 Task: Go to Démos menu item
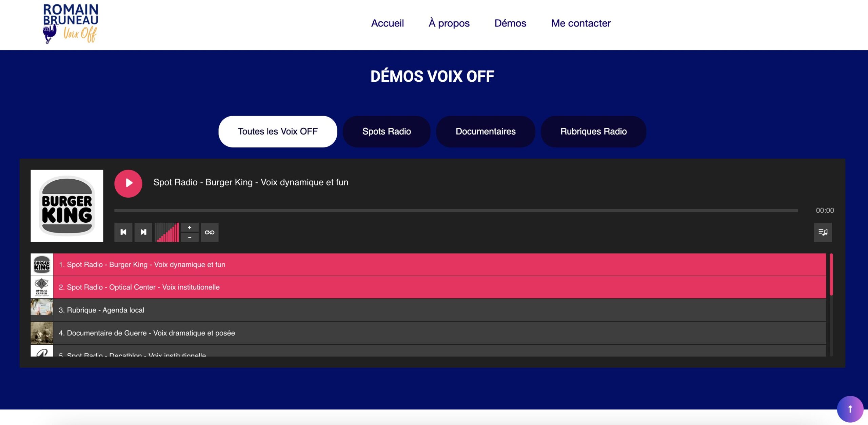point(510,23)
